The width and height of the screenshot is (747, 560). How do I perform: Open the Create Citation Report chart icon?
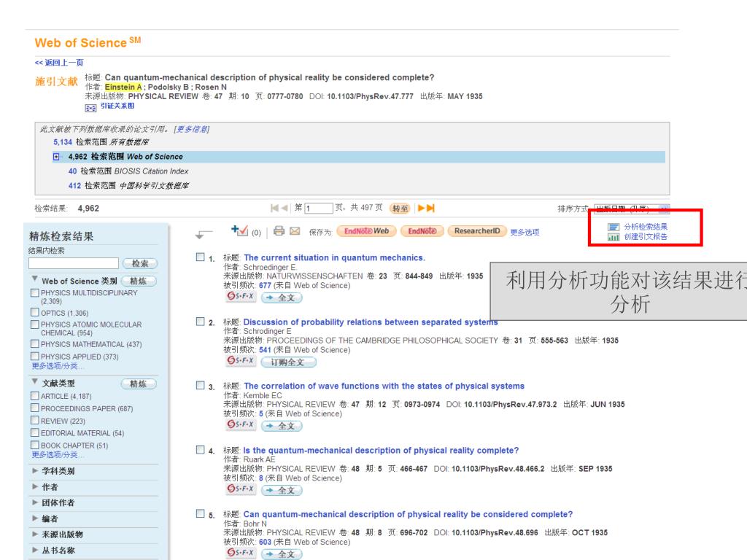coord(614,237)
